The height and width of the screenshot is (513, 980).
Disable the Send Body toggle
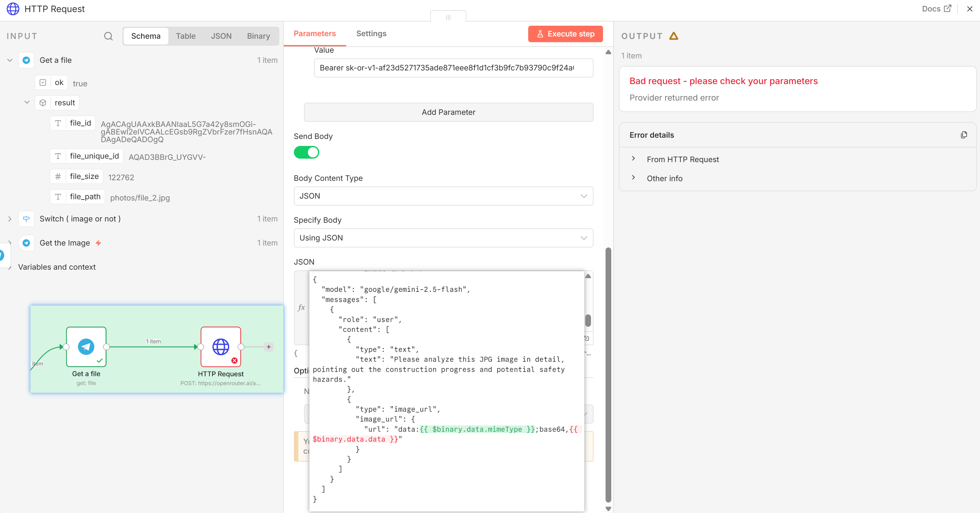(306, 153)
